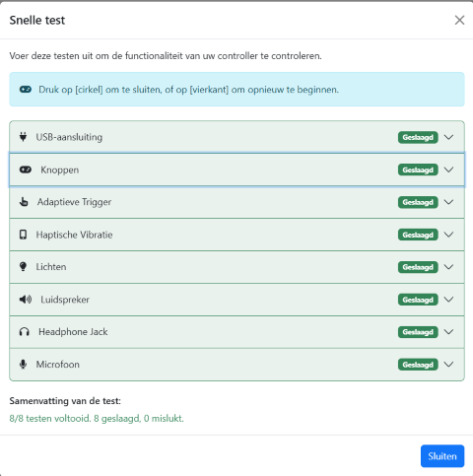Click the 'Samenvatting van de test:' heading
This screenshot has width=473, height=476.
click(x=65, y=401)
